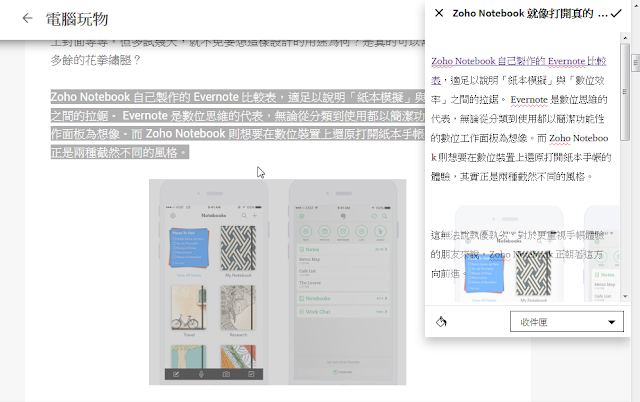The height and width of the screenshot is (402, 640).
Task: Edit the Zoho Notebook note title
Action: pyautogui.click(x=529, y=13)
